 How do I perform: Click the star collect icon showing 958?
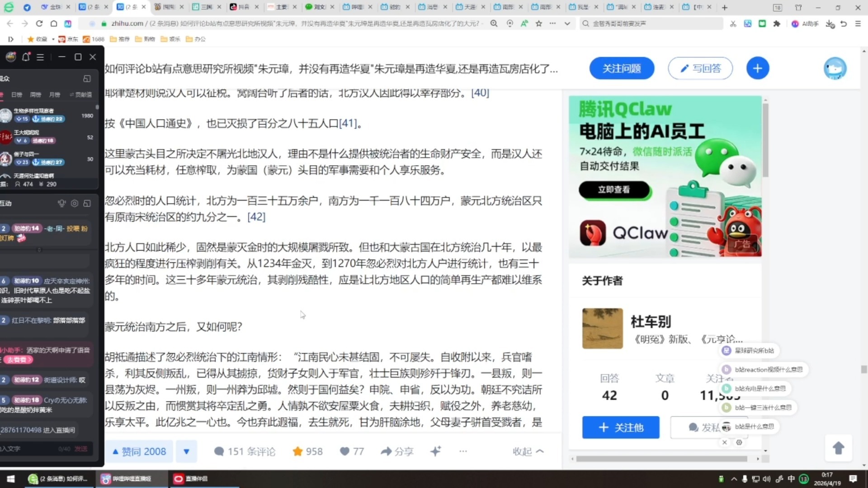click(307, 451)
